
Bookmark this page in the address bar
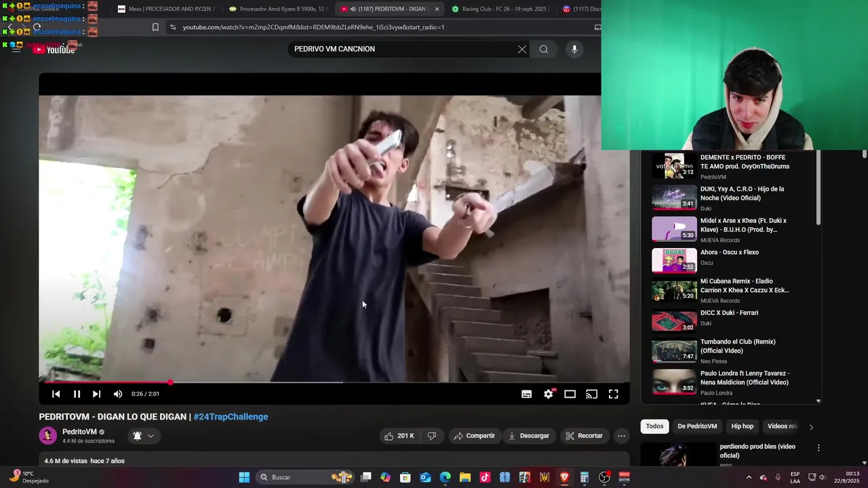point(155,27)
